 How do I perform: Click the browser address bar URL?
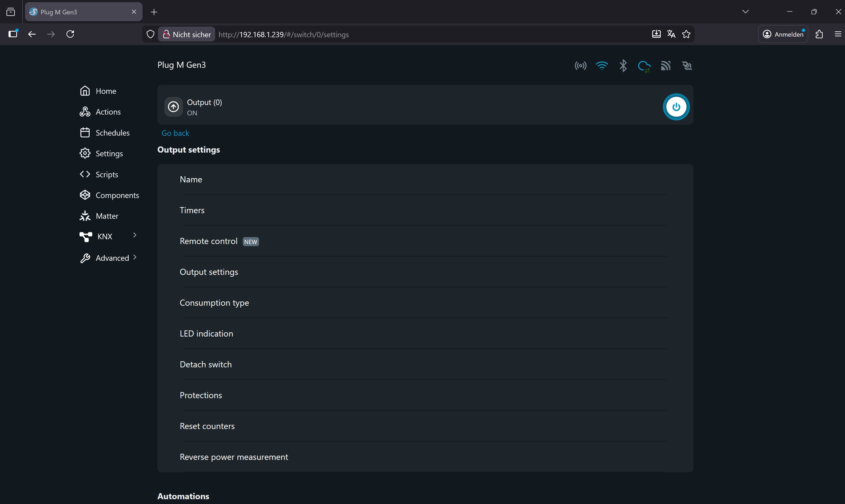click(x=284, y=35)
